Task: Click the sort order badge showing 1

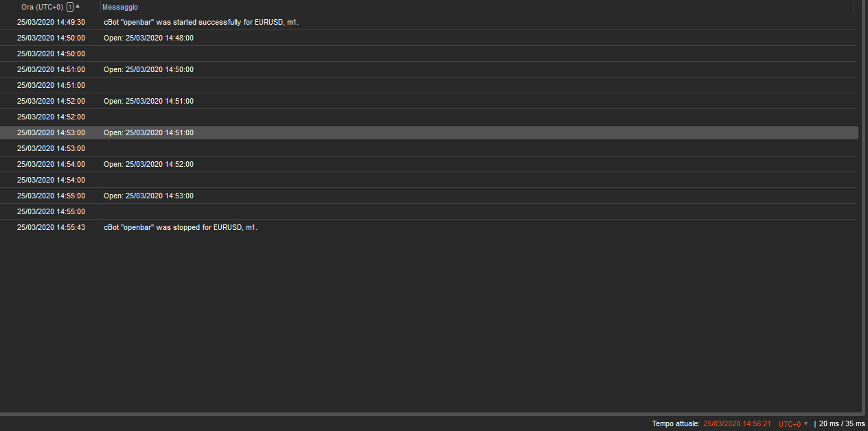Action: click(70, 7)
